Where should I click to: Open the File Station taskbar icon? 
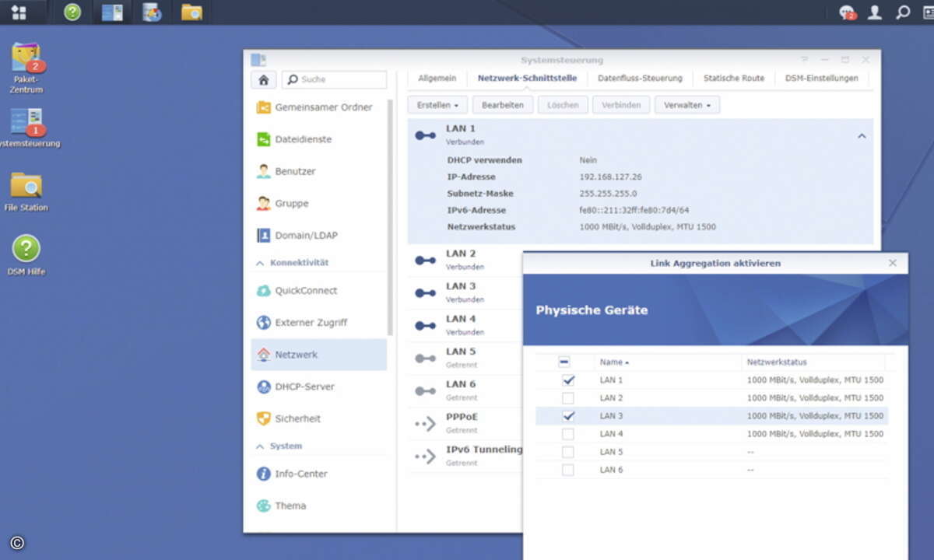pyautogui.click(x=191, y=12)
